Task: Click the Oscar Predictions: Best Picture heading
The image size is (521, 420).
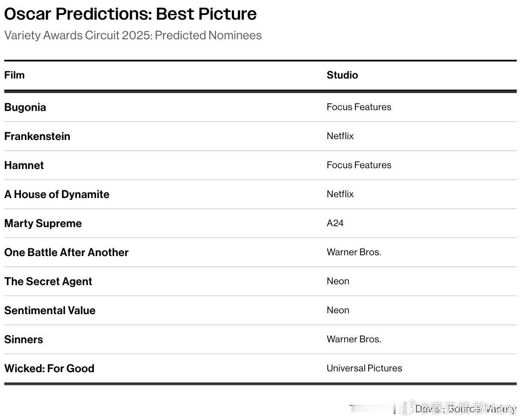Action: (x=130, y=14)
